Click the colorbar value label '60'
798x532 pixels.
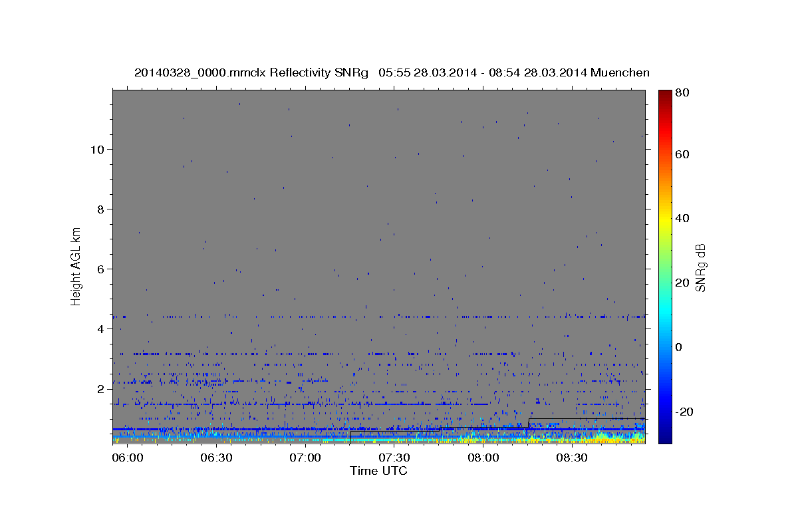pyautogui.click(x=682, y=154)
